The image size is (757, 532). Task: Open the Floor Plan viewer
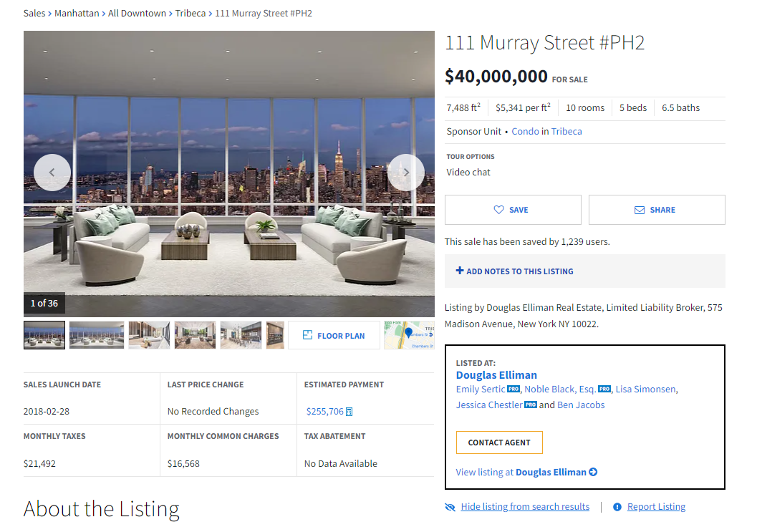click(x=334, y=335)
